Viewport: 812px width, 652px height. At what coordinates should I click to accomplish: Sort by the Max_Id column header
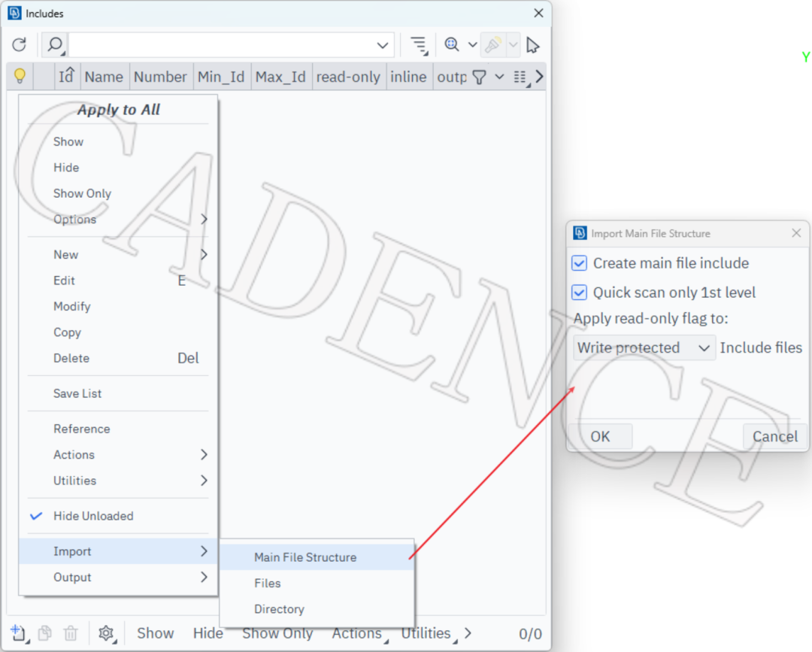[x=280, y=77]
